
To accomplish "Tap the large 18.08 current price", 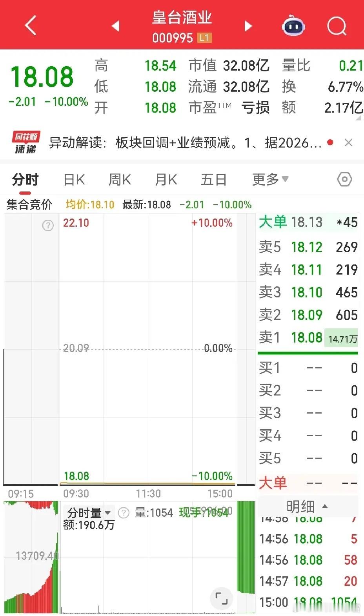I will click(42, 77).
